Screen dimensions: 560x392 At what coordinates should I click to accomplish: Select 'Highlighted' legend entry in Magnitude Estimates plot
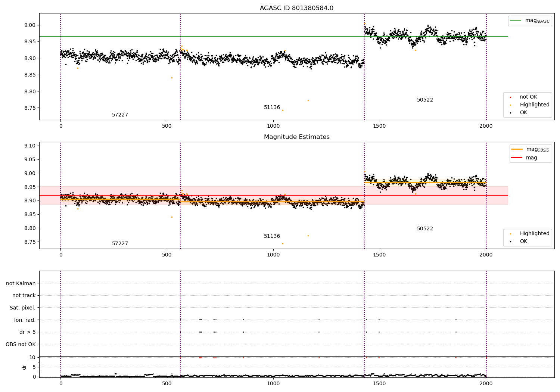535,234
